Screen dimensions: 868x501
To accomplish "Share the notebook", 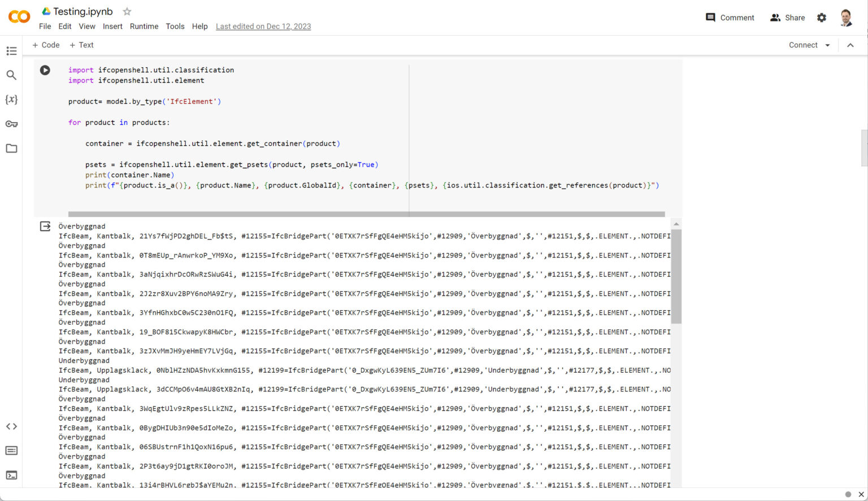I will coord(787,18).
